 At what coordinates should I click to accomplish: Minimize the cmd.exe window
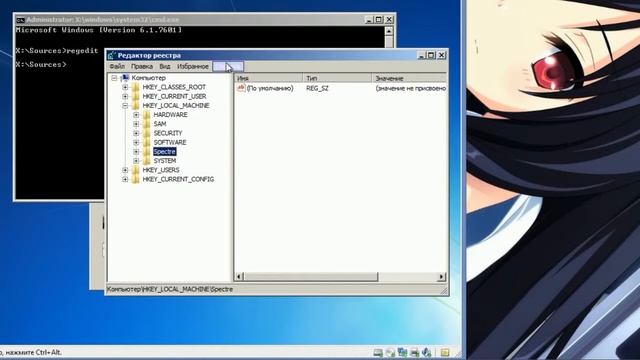coord(369,20)
